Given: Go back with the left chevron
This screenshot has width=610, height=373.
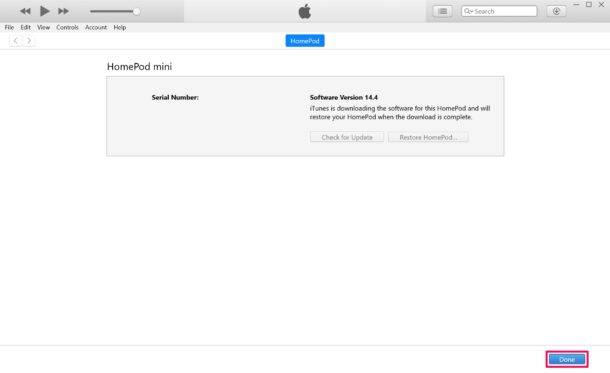Looking at the screenshot, I should [x=16, y=40].
